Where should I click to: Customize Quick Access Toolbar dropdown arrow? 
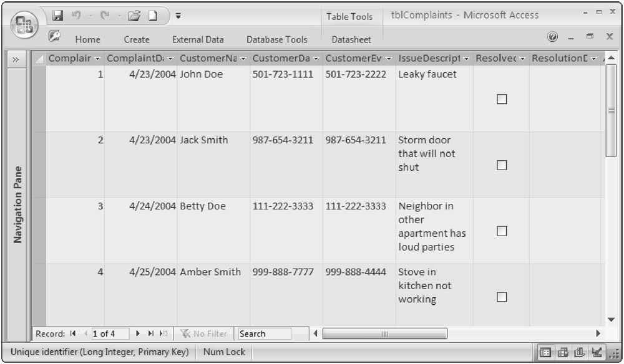[178, 16]
